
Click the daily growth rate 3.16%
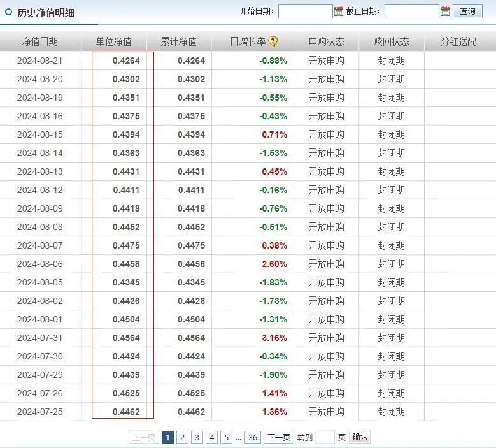point(274,338)
